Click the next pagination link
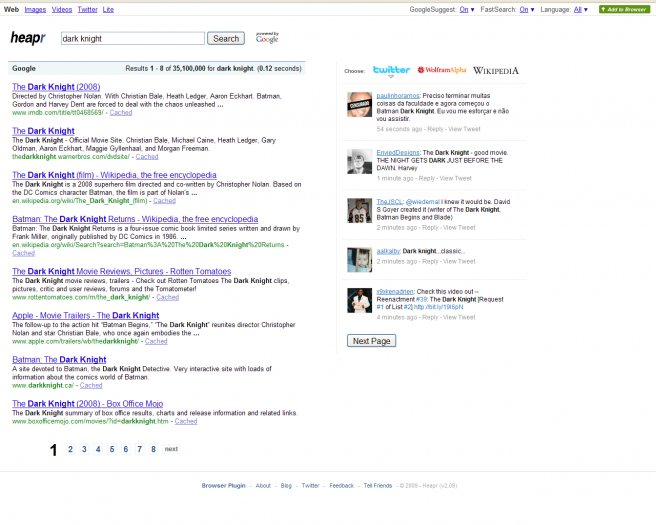Viewport: 656px width, 525px height. 171,449
